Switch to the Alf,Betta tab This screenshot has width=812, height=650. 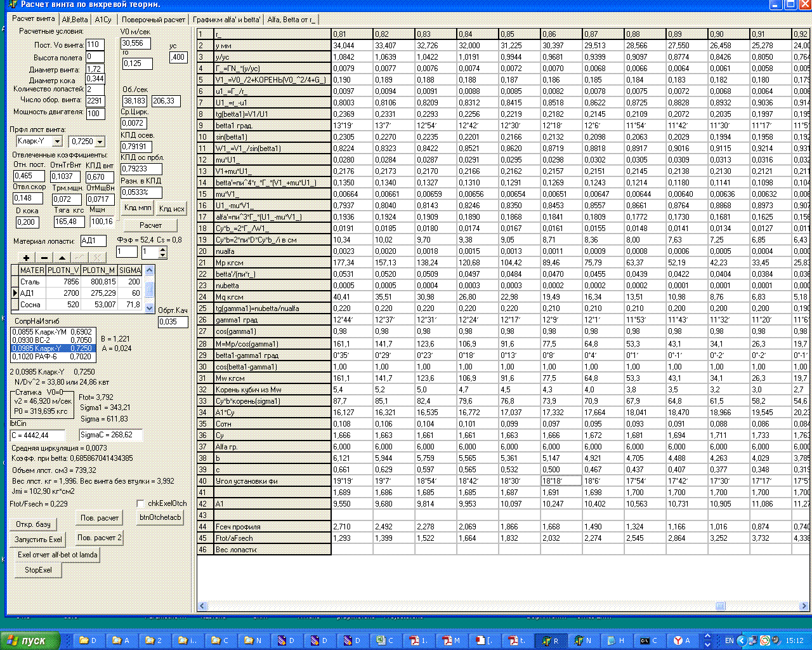coord(75,20)
